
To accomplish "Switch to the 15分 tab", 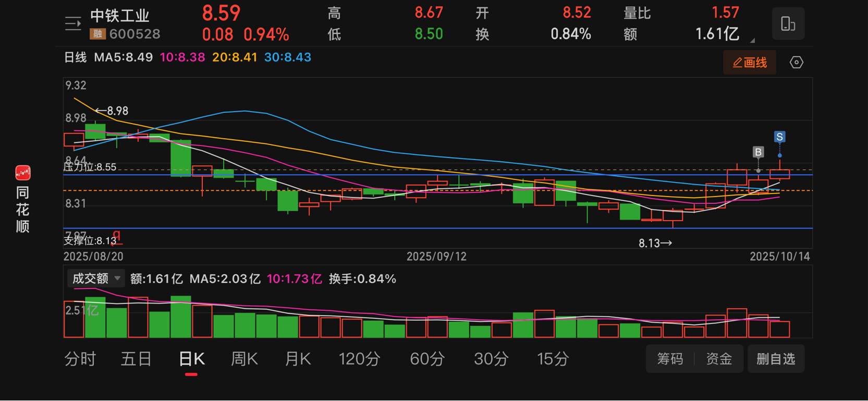I will 553,359.
